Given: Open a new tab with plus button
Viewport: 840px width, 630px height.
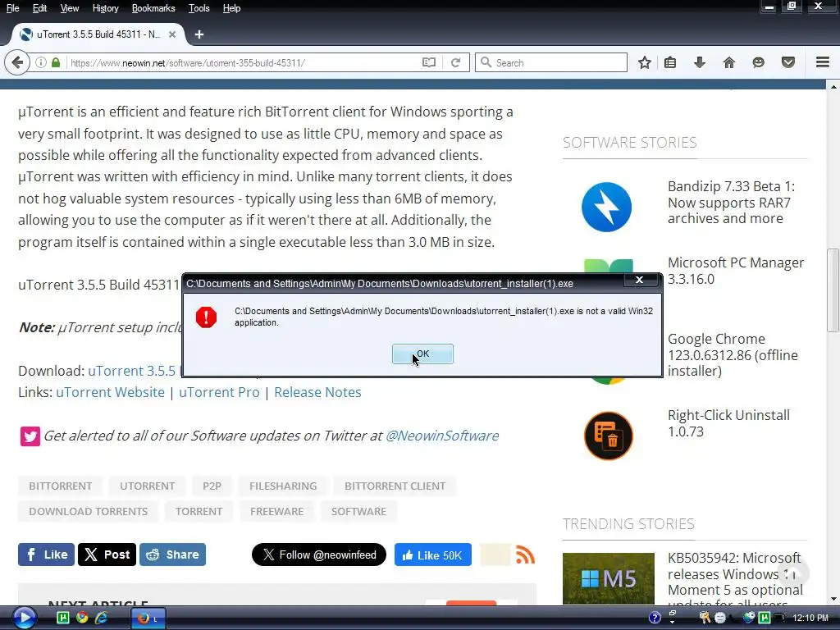Looking at the screenshot, I should (x=199, y=34).
